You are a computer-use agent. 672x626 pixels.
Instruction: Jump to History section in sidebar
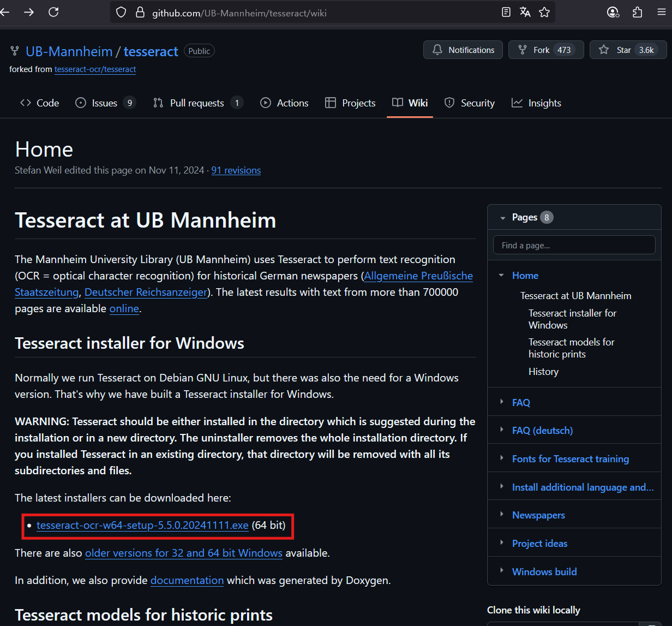coord(544,372)
